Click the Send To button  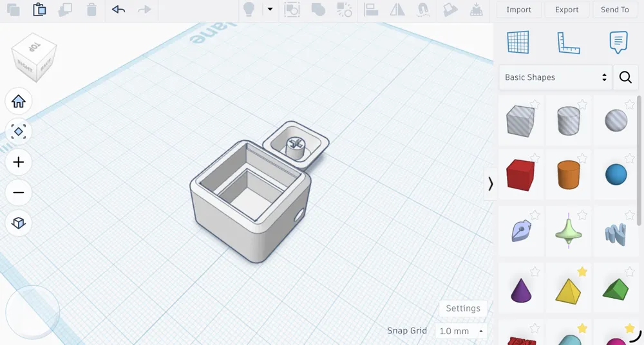click(x=615, y=10)
